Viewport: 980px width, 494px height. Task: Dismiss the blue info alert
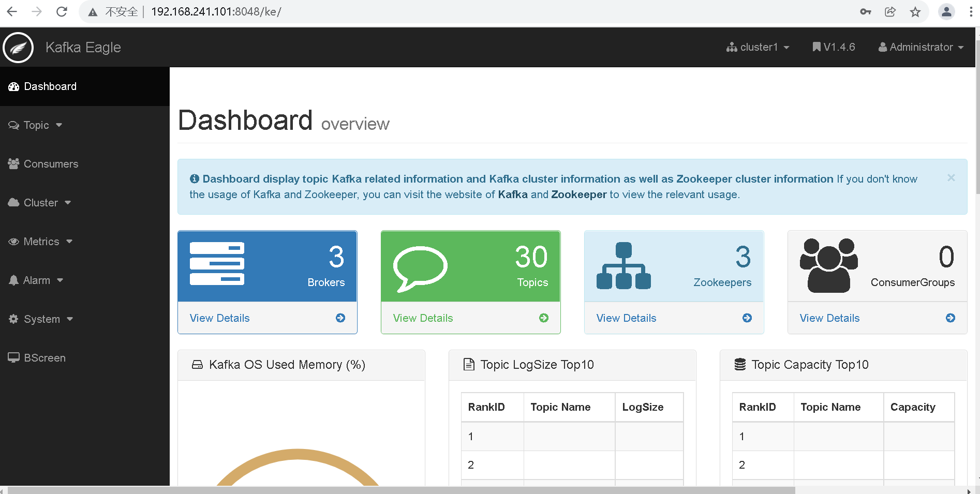tap(951, 178)
